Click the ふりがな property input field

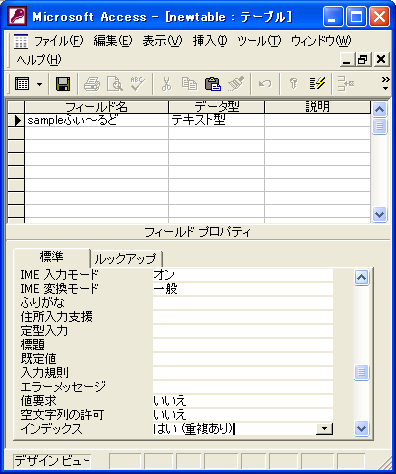[x=243, y=303]
